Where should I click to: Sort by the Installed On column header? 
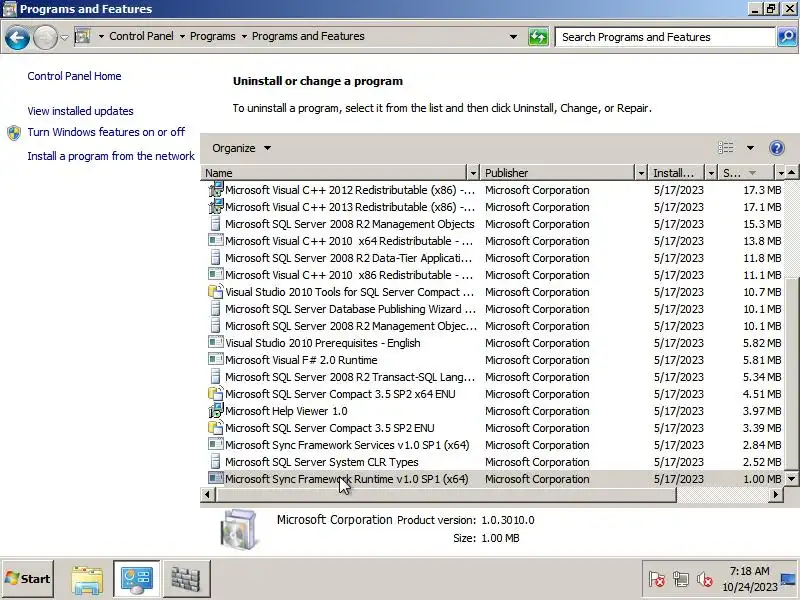coord(677,173)
